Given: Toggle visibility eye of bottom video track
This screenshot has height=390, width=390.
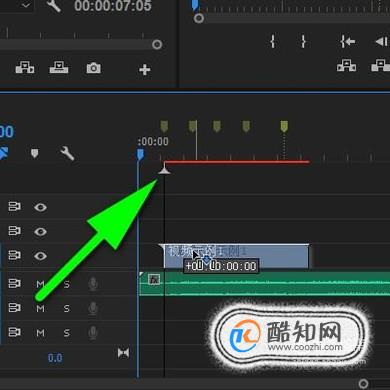Looking at the screenshot, I should tap(40, 256).
